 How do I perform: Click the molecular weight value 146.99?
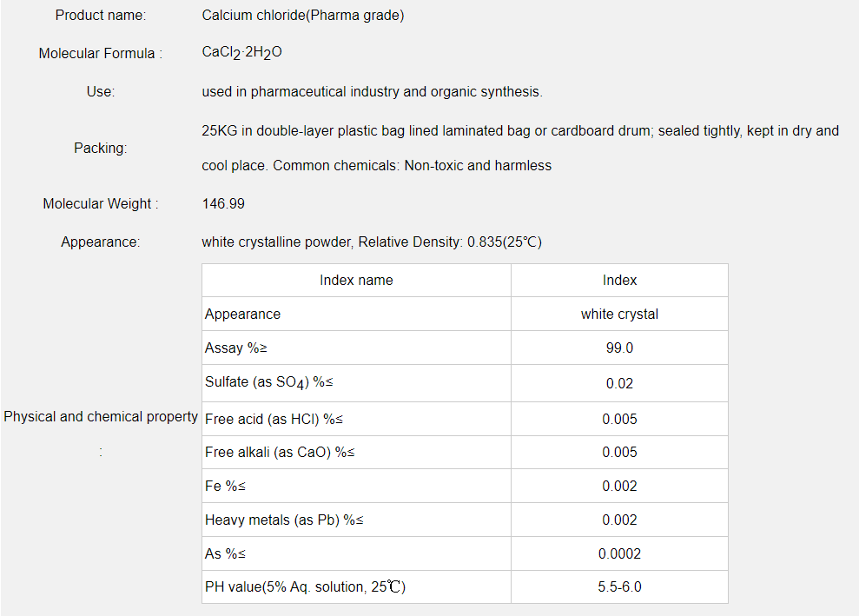[x=223, y=204]
